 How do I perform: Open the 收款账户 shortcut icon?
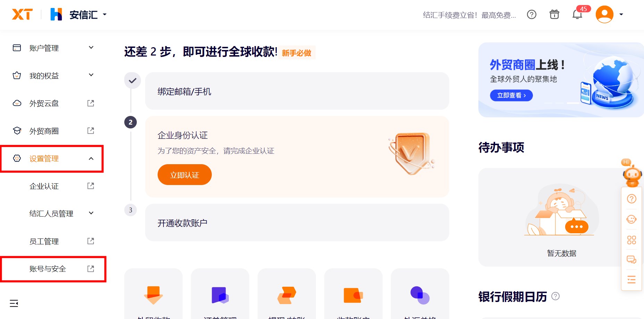pos(353,295)
